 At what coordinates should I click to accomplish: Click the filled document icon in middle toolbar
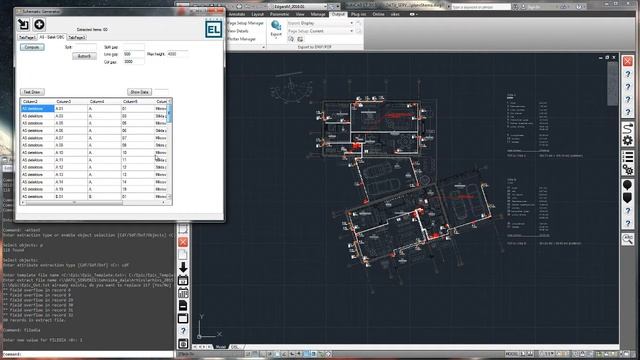click(183, 305)
